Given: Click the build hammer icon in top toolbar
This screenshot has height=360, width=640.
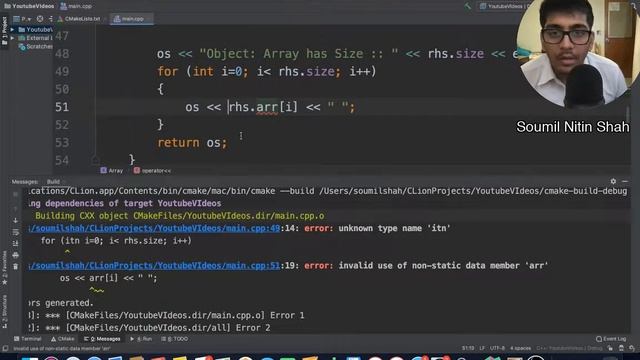Looking at the screenshot, I should [468, 6].
